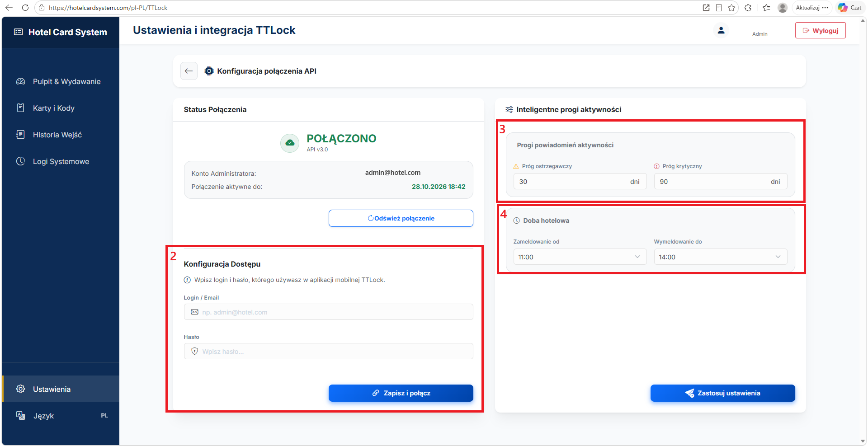Click the admin@hotel.com account text

(393, 173)
